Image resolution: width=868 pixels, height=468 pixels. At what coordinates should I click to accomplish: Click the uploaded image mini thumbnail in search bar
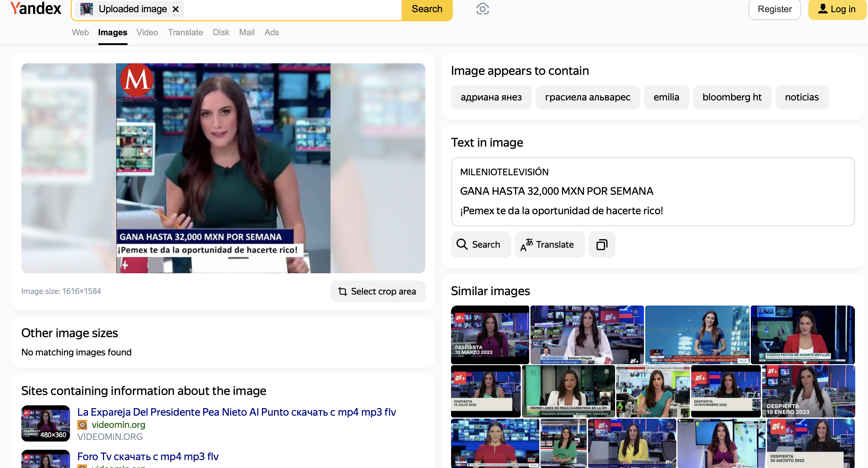(x=86, y=9)
